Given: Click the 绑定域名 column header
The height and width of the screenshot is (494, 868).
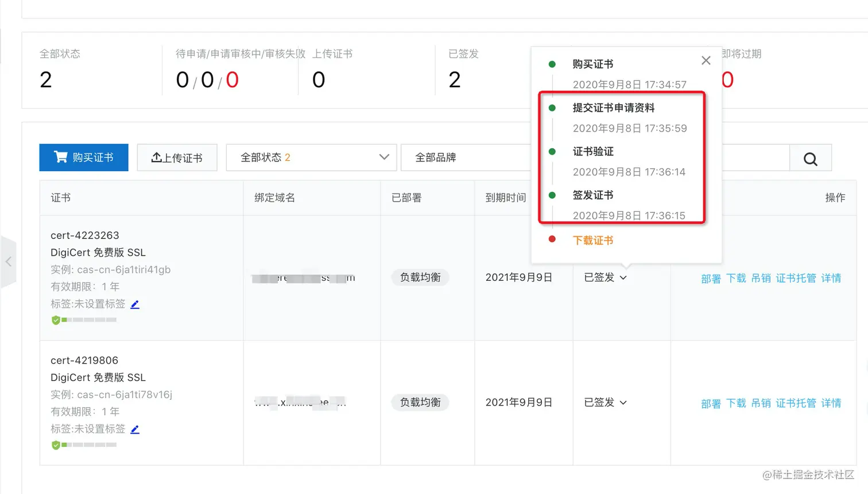Looking at the screenshot, I should (274, 198).
